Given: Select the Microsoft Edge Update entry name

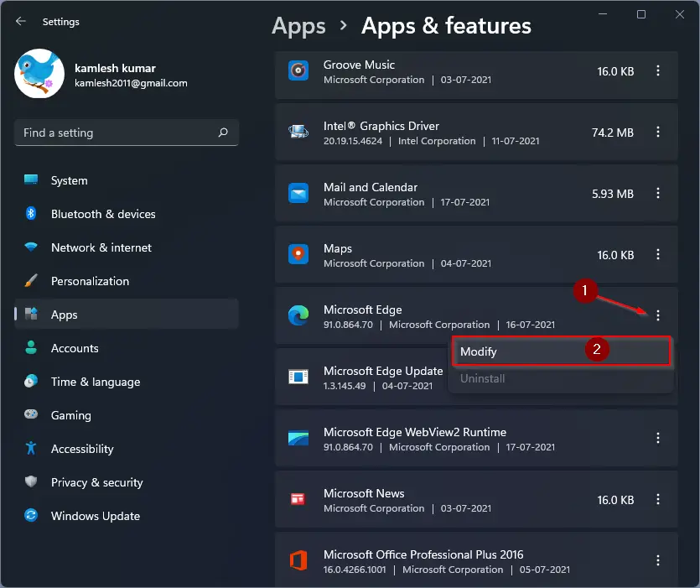Looking at the screenshot, I should click(x=383, y=371).
